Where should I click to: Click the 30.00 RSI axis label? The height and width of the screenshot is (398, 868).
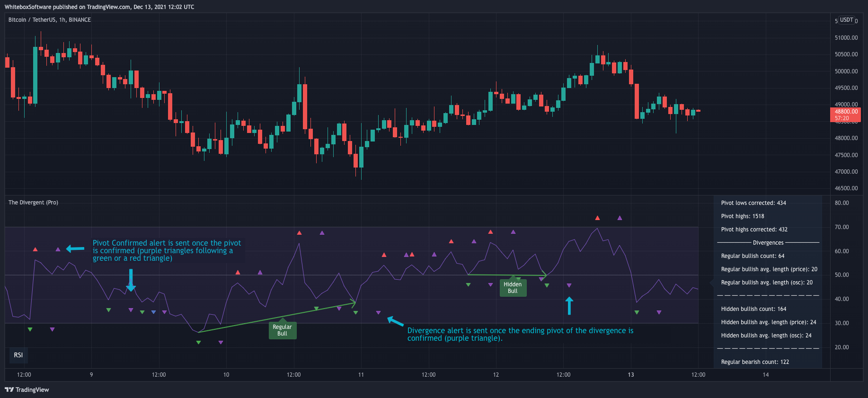point(841,323)
